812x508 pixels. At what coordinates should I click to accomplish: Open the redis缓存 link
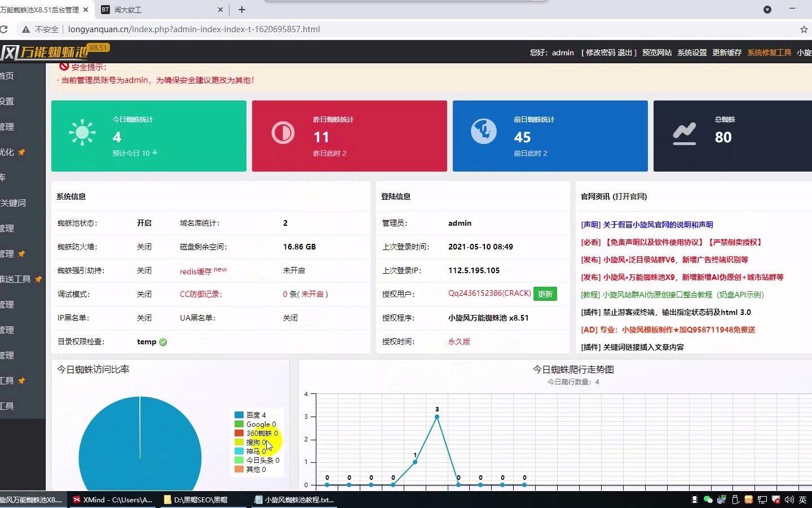[196, 271]
